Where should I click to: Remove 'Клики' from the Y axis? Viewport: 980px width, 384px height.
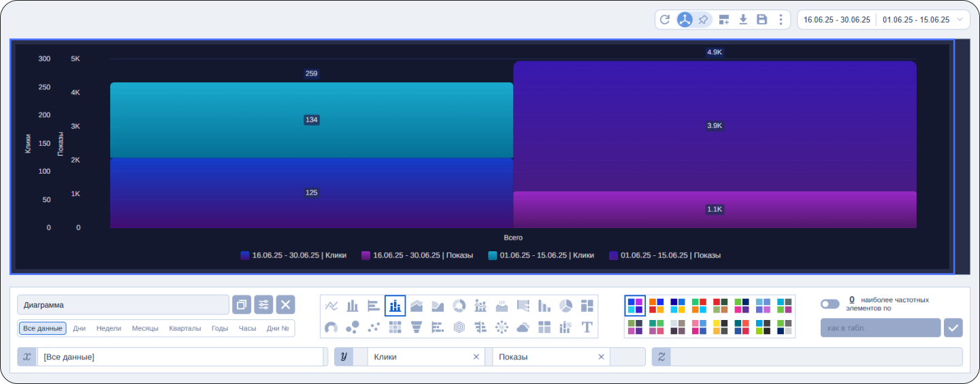476,357
